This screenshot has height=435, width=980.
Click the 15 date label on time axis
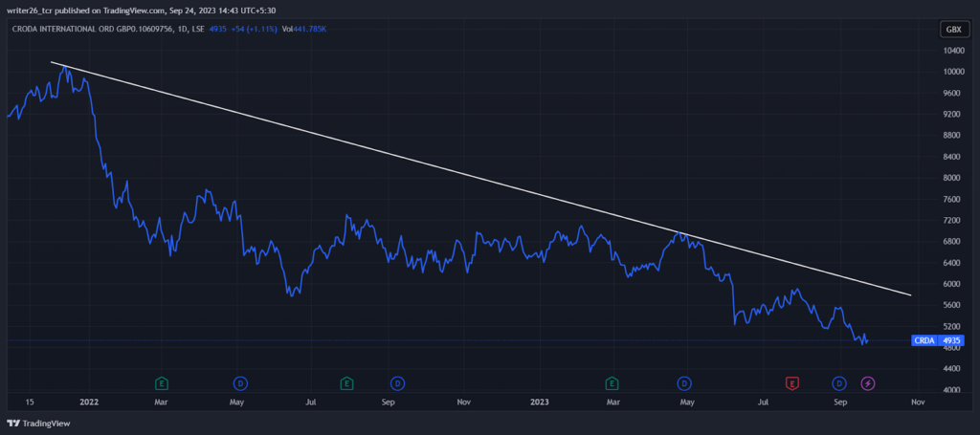point(30,402)
